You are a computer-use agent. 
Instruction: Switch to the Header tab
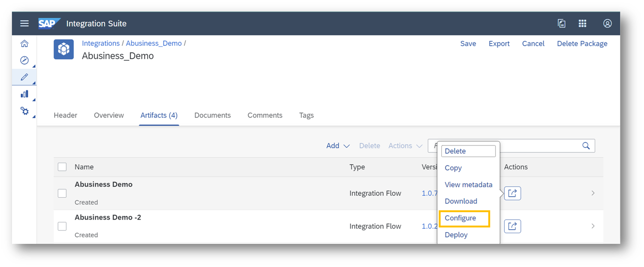click(65, 115)
